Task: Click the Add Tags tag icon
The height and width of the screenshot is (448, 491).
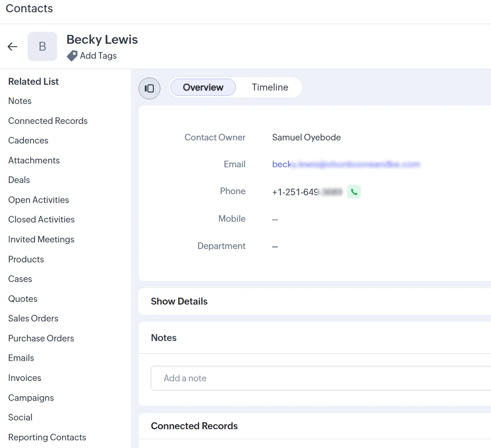Action: click(x=72, y=56)
